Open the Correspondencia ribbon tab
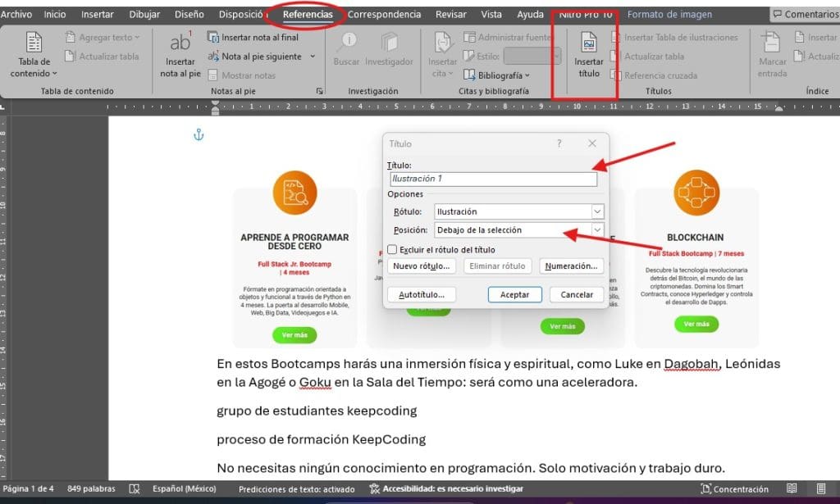This screenshot has width=840, height=504. [384, 15]
